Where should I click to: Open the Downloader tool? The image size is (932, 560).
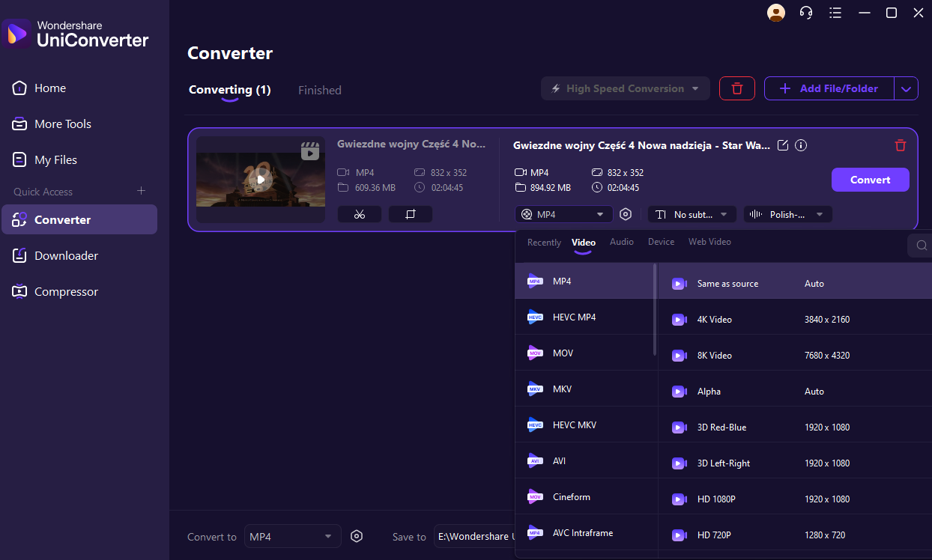pos(79,256)
